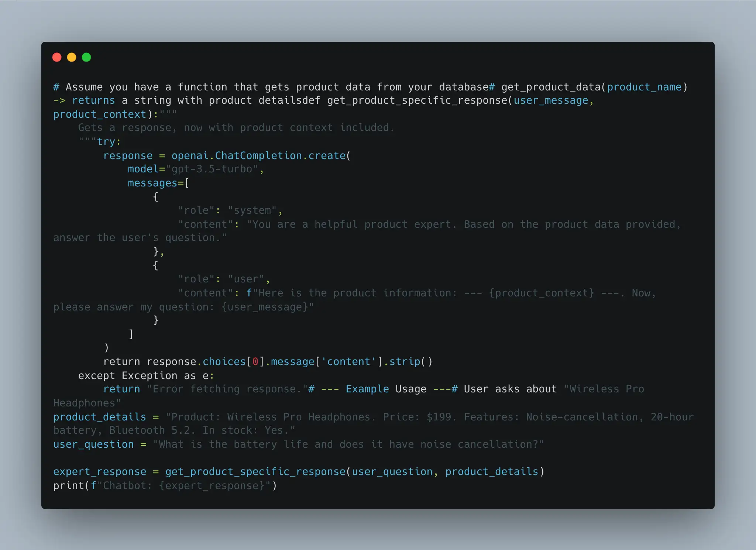
Task: Click 'You are a helpful product expert' text
Action: 352,224
